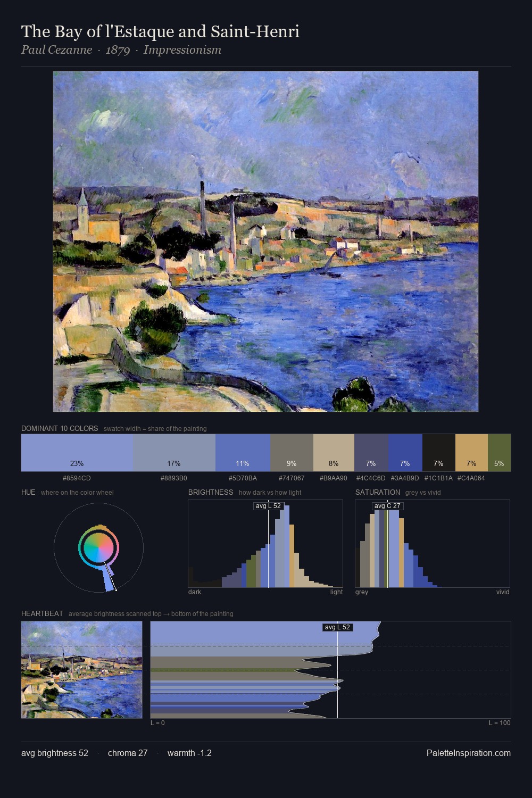The height and width of the screenshot is (798, 532).
Task: Click the hex code '#1C1B1A'
Action: pyautogui.click(x=438, y=478)
